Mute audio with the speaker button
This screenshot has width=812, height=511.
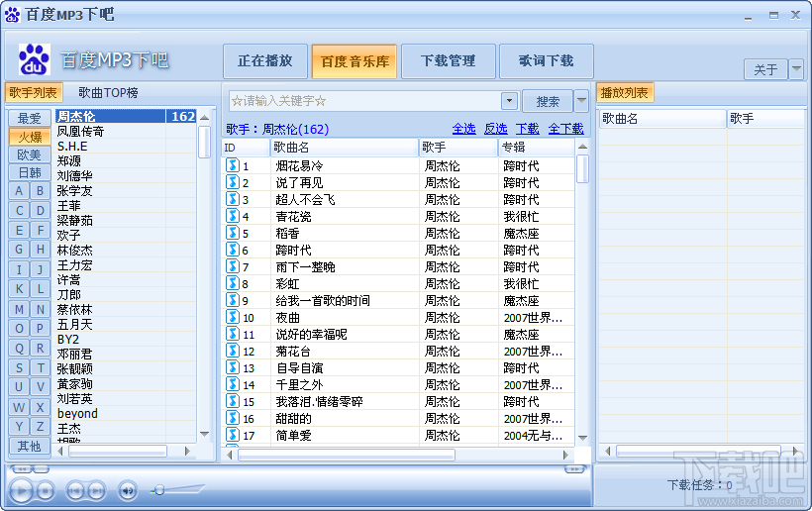(128, 490)
